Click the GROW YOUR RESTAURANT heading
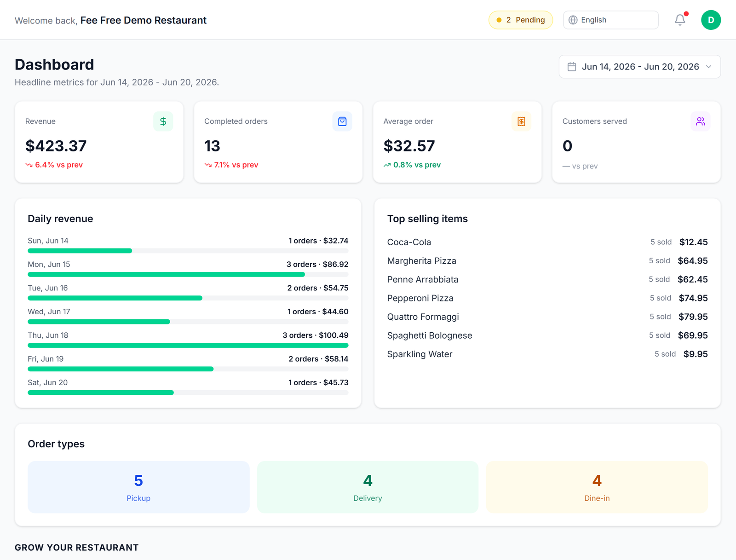This screenshot has width=736, height=560. pos(76,548)
